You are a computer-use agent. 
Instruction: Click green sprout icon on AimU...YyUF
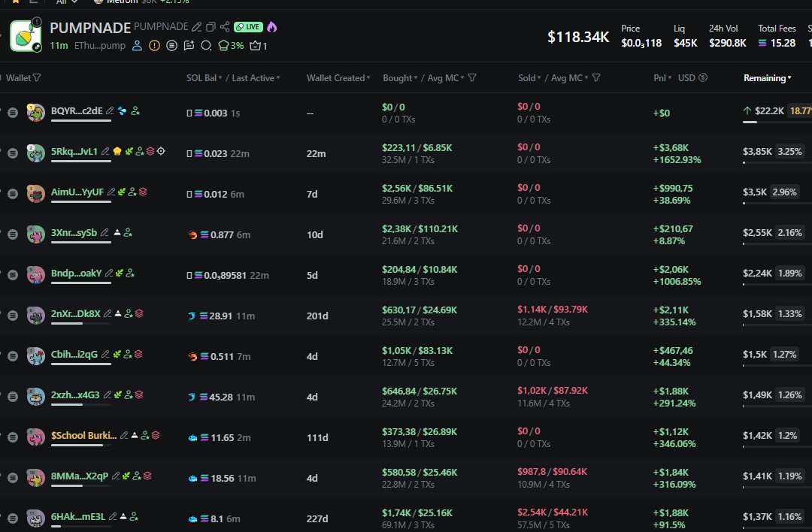coord(122,192)
